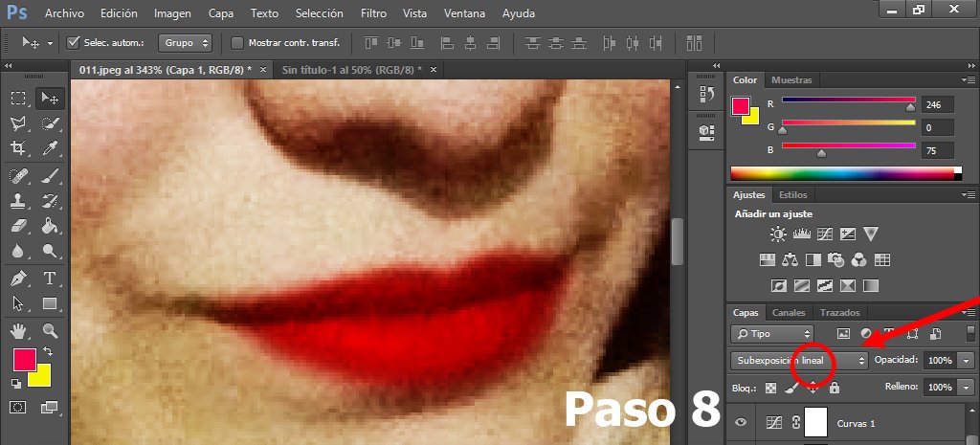Open the Opacidad slider arrow
Screen dimensions: 980x445
tap(968, 361)
